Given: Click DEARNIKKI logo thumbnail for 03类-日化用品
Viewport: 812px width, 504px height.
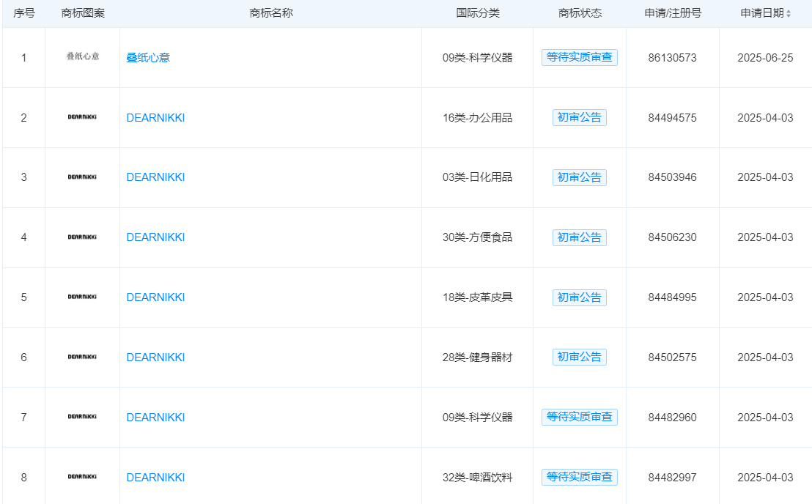Looking at the screenshot, I should pos(82,177).
